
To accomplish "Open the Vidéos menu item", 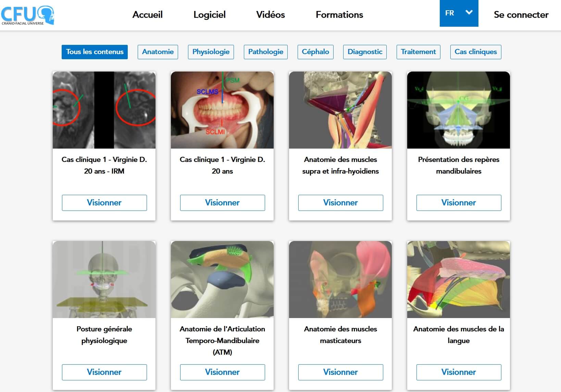I will click(x=271, y=15).
